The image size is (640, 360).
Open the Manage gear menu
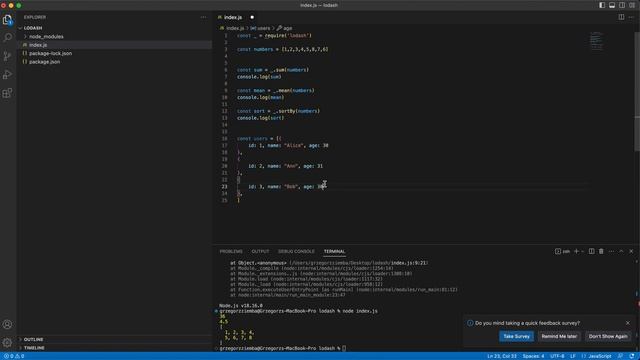click(7, 342)
